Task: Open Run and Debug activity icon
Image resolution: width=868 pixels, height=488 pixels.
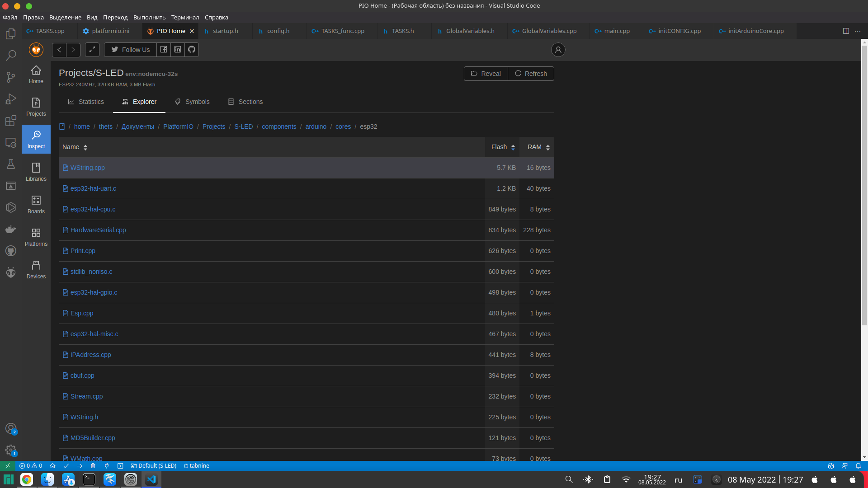Action: point(11,99)
